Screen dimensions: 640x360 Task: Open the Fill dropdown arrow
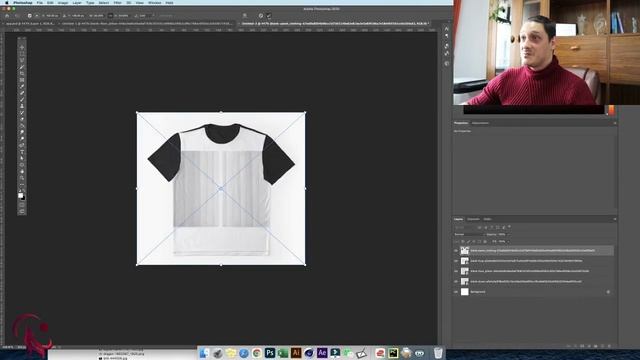[x=508, y=241]
